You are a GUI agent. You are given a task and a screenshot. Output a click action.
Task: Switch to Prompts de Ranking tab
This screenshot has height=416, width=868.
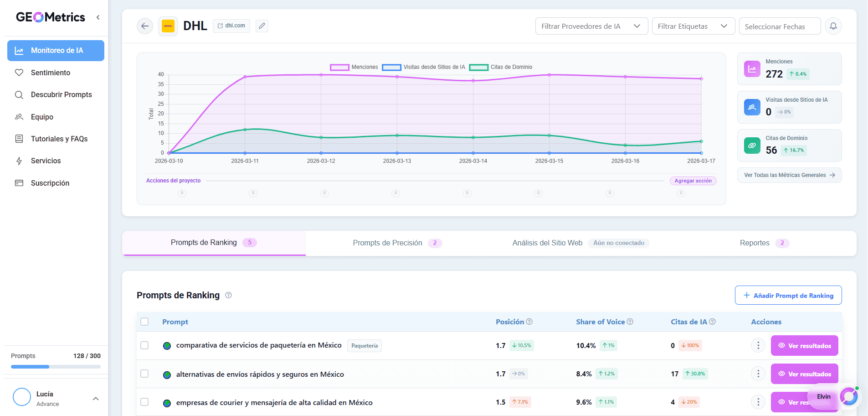[214, 243]
